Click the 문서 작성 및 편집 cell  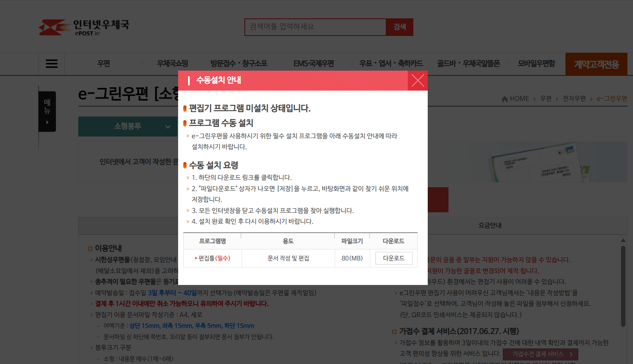[288, 258]
